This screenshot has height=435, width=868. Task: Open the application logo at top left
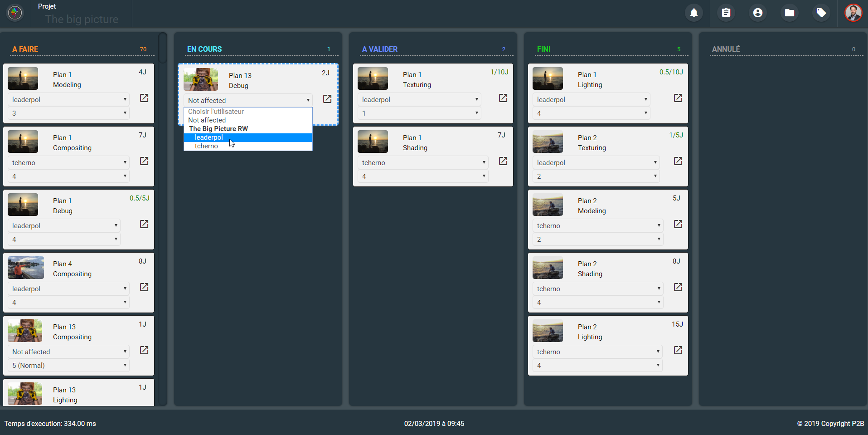pyautogui.click(x=15, y=13)
